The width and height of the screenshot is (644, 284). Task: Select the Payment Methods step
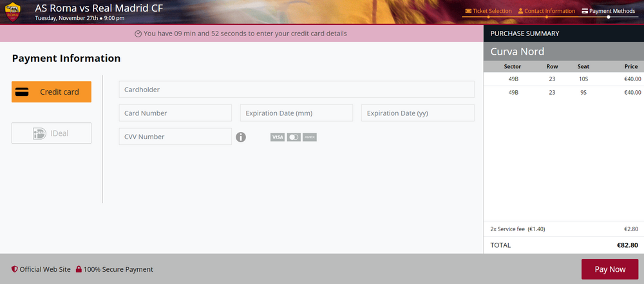[609, 11]
